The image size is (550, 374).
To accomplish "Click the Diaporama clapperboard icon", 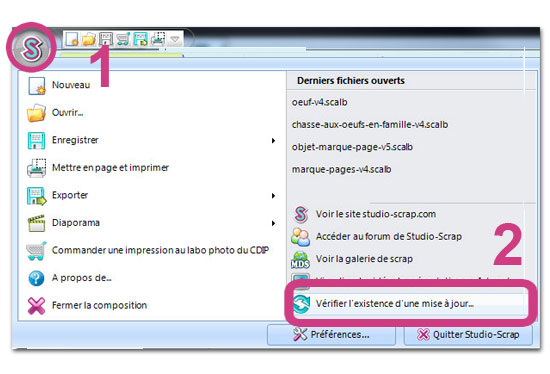I will [36, 223].
